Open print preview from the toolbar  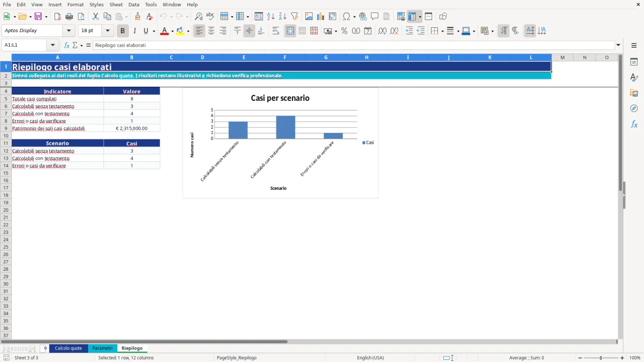point(81,17)
